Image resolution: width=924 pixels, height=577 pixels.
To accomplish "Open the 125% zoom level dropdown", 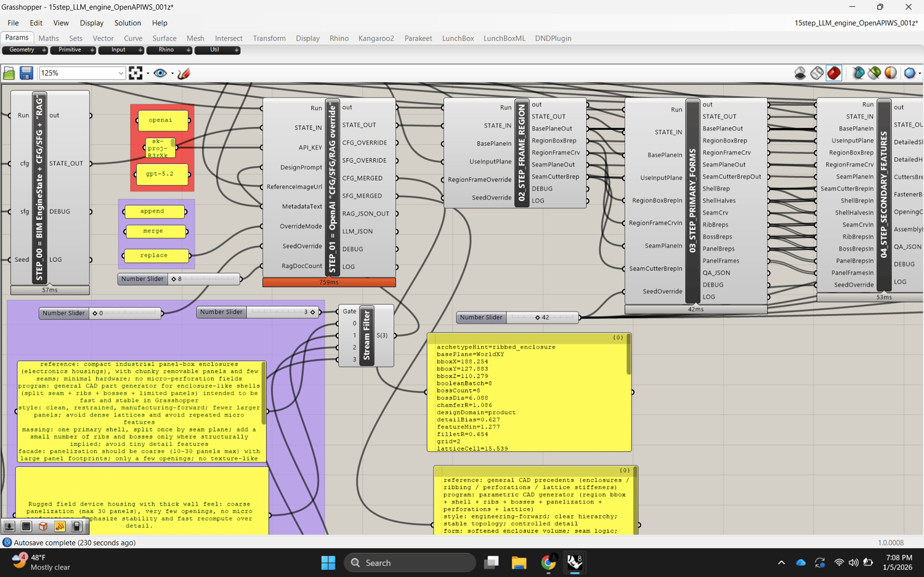I will (x=121, y=73).
